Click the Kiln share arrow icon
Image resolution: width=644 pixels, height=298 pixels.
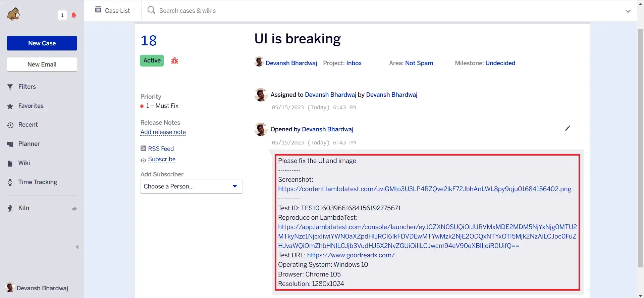pos(74,209)
